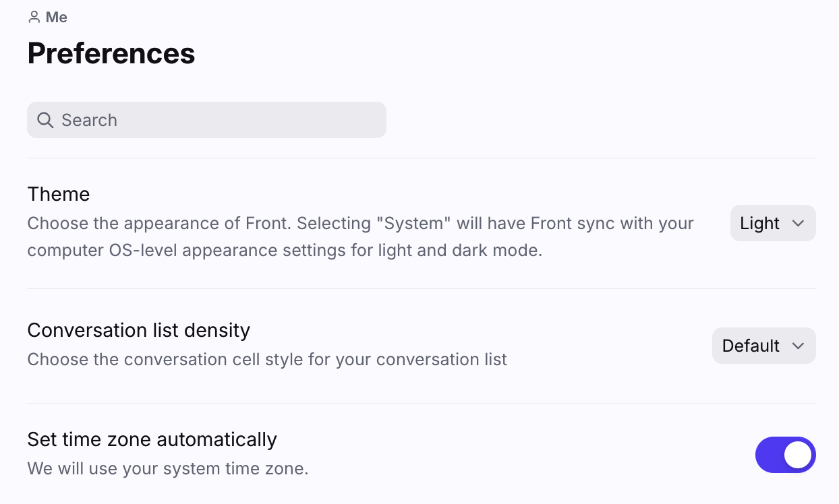This screenshot has height=504, width=839.
Task: Open the Theme dropdown showing Light
Action: pyautogui.click(x=773, y=223)
